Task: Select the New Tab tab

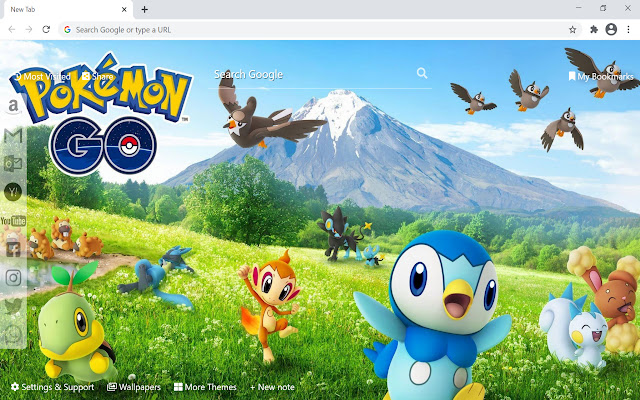Action: 68,9
